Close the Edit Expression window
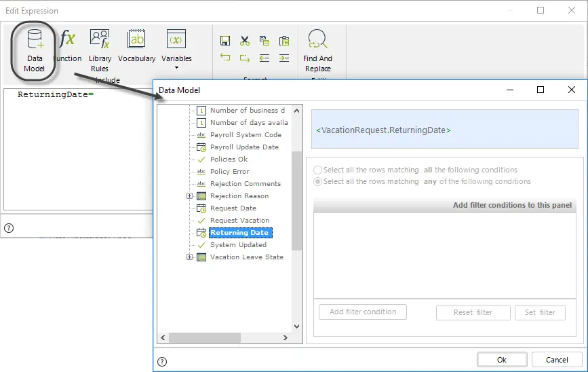The height and width of the screenshot is (372, 588). (572, 10)
